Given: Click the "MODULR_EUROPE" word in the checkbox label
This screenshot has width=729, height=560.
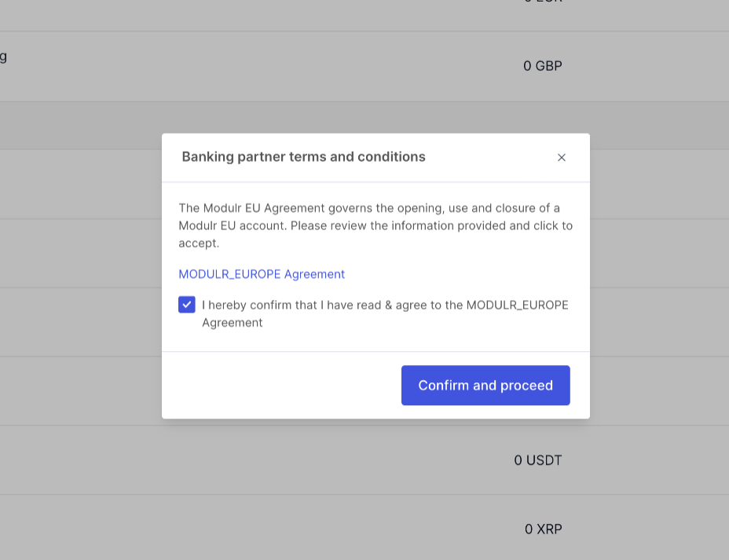Looking at the screenshot, I should coord(517,306).
